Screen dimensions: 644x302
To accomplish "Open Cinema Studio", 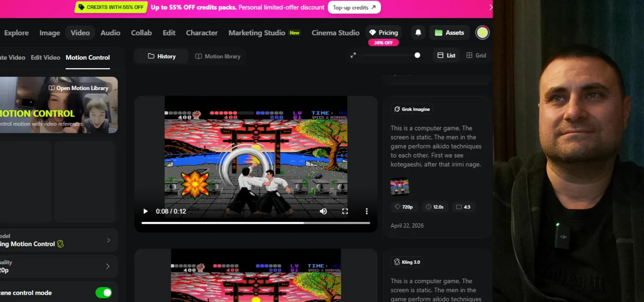I will click(x=335, y=33).
